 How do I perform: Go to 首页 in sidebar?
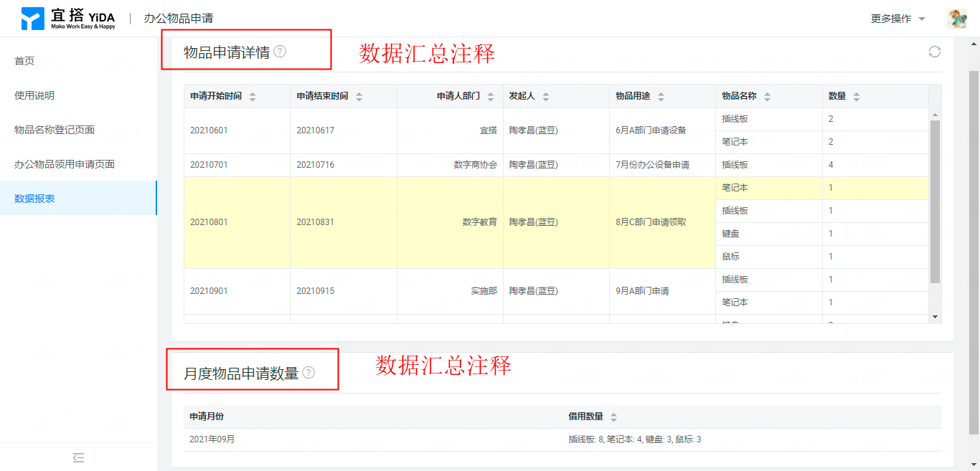[x=78, y=61]
